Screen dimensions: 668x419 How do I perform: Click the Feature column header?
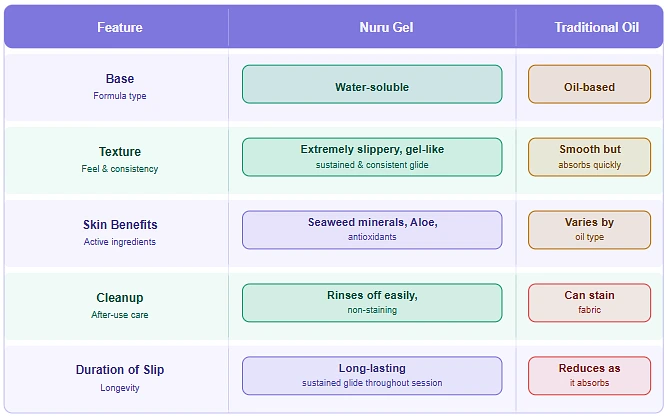tap(119, 28)
